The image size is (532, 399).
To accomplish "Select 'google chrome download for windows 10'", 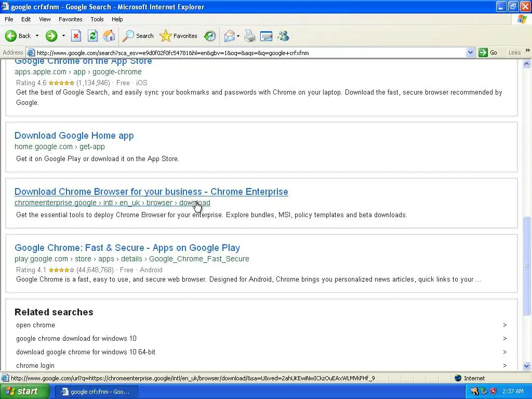I will (x=76, y=339).
